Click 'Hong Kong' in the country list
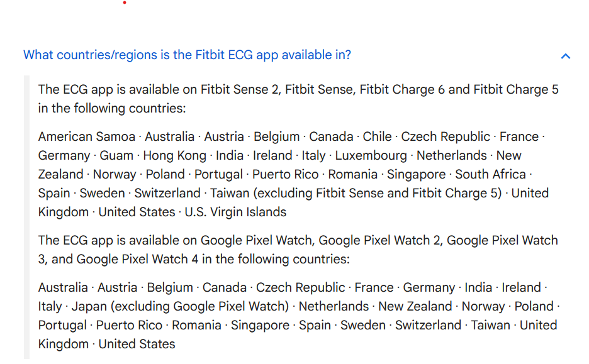 pyautogui.click(x=174, y=155)
